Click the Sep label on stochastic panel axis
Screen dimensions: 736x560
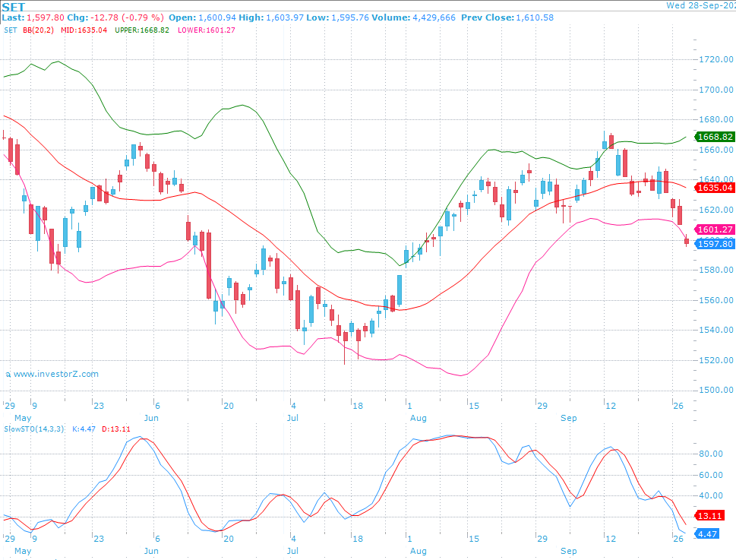click(x=568, y=551)
